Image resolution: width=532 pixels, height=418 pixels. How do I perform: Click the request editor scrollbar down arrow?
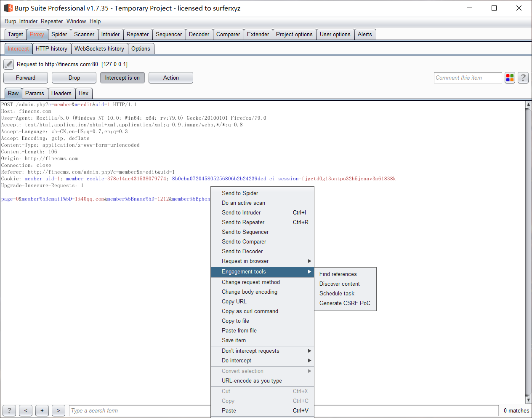[529, 400]
